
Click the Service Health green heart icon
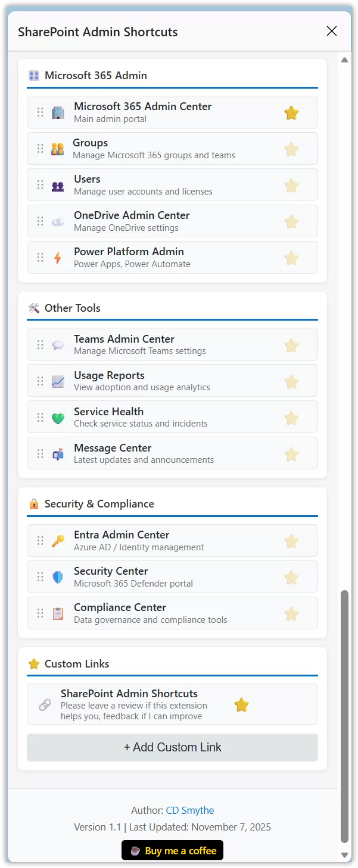click(57, 417)
